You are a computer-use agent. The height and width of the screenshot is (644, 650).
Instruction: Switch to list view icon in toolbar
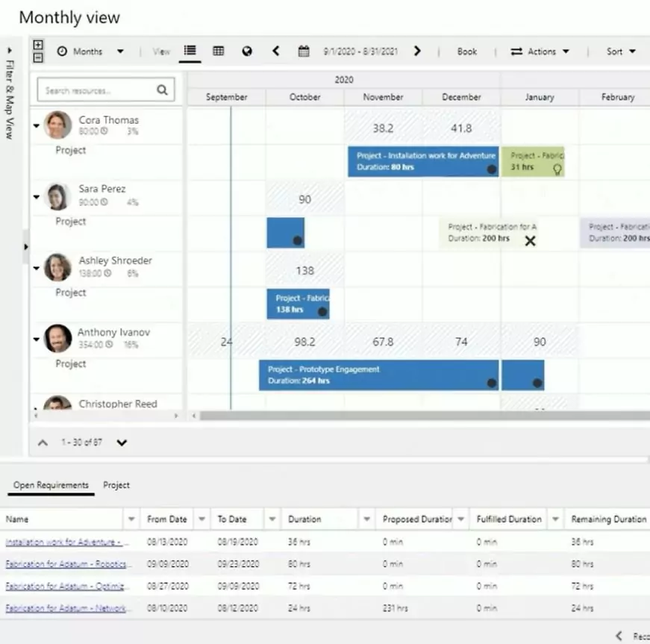pyautogui.click(x=190, y=51)
